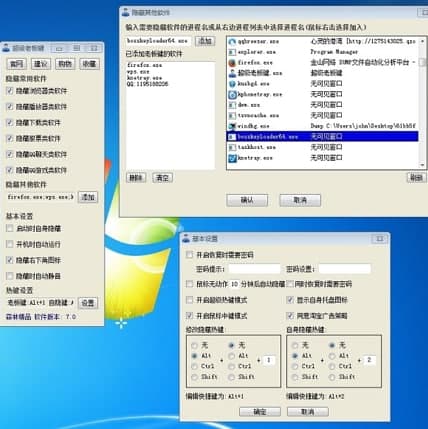Click the 超级老板键.exe person icon in process list
The height and width of the screenshot is (429, 428).
[232, 73]
